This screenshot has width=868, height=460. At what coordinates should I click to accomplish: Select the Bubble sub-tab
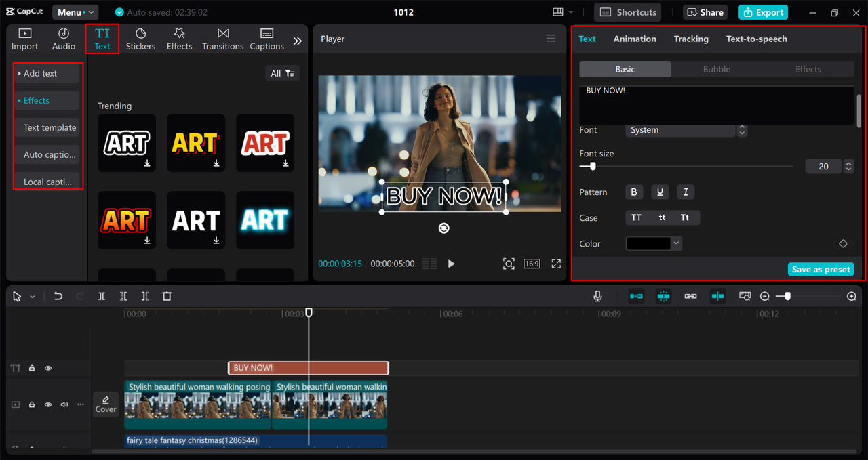tap(717, 69)
